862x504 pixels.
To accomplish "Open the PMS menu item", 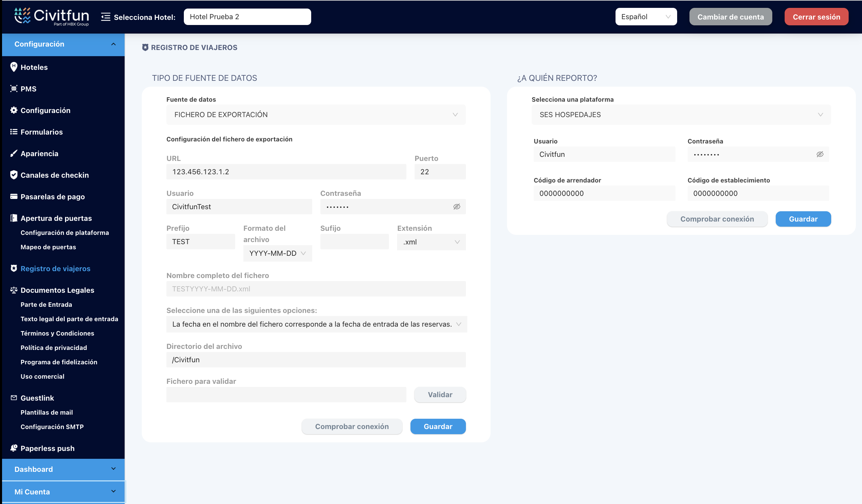I will click(28, 89).
